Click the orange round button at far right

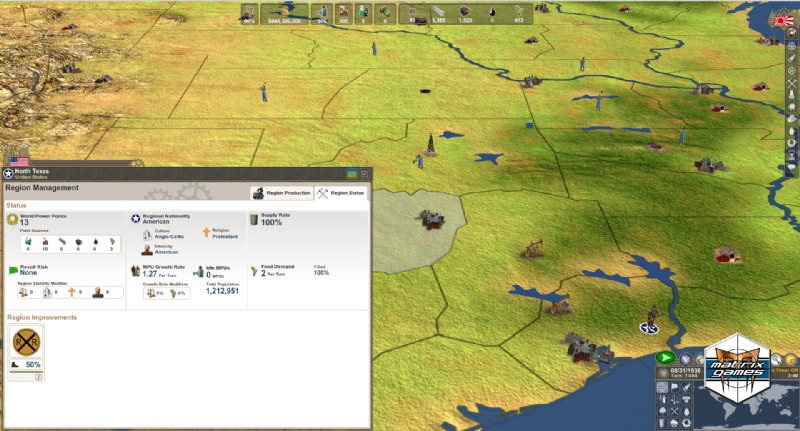click(x=791, y=360)
